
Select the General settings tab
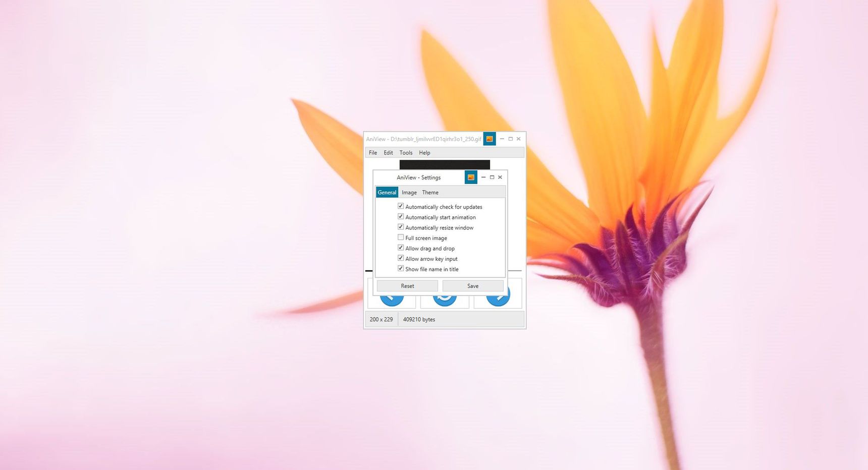pos(387,192)
